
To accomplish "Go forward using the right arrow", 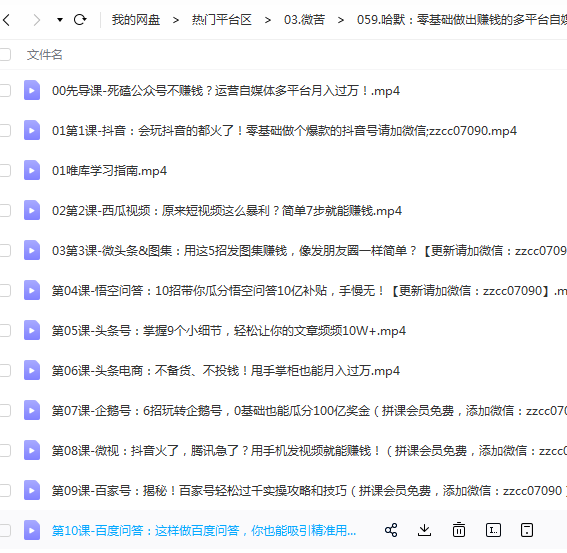I will pyautogui.click(x=37, y=20).
